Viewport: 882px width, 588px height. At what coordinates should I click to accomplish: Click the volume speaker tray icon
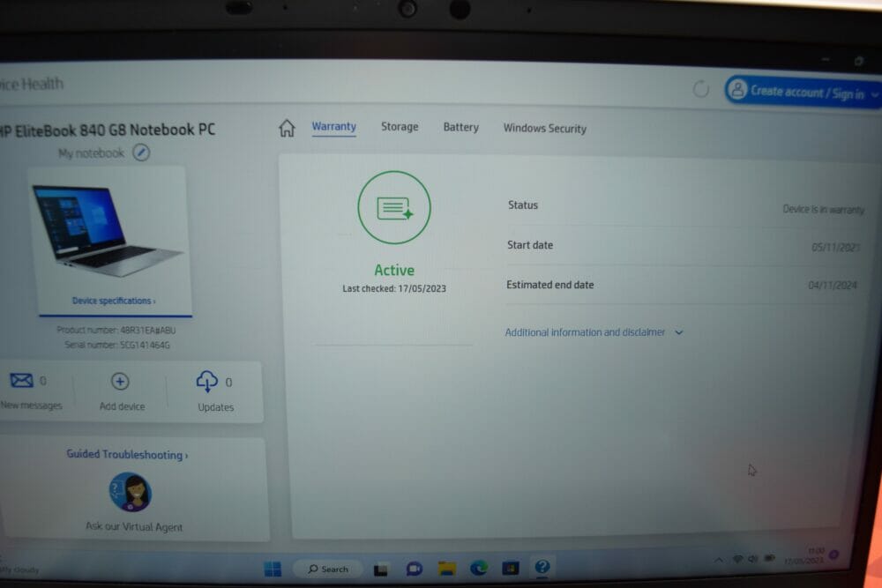[752, 558]
